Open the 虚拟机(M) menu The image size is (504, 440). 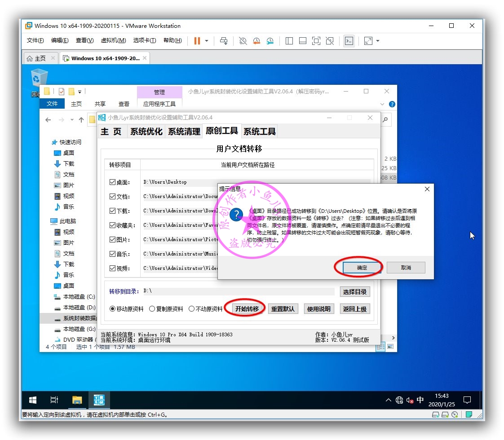114,40
